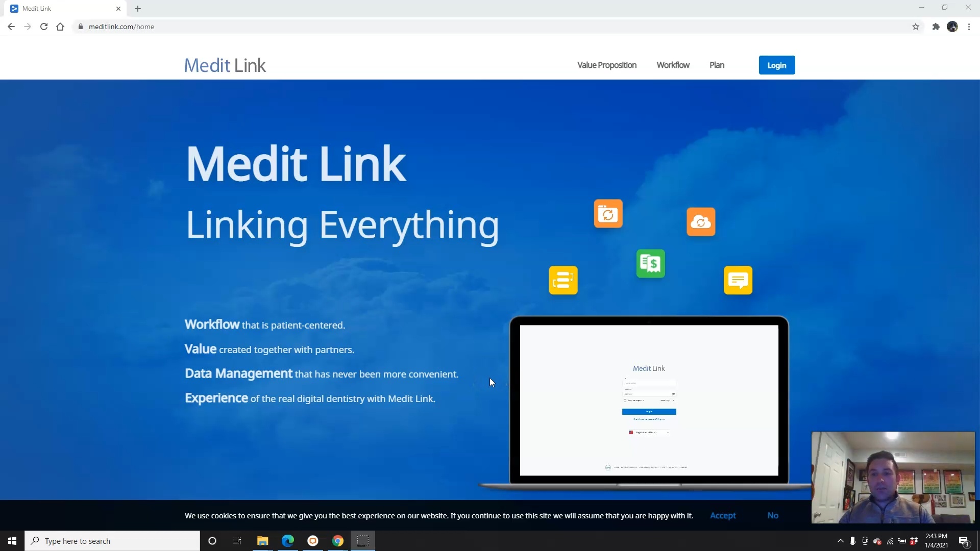
Task: Click the Wi-Fi icon in the tray
Action: coord(890,542)
